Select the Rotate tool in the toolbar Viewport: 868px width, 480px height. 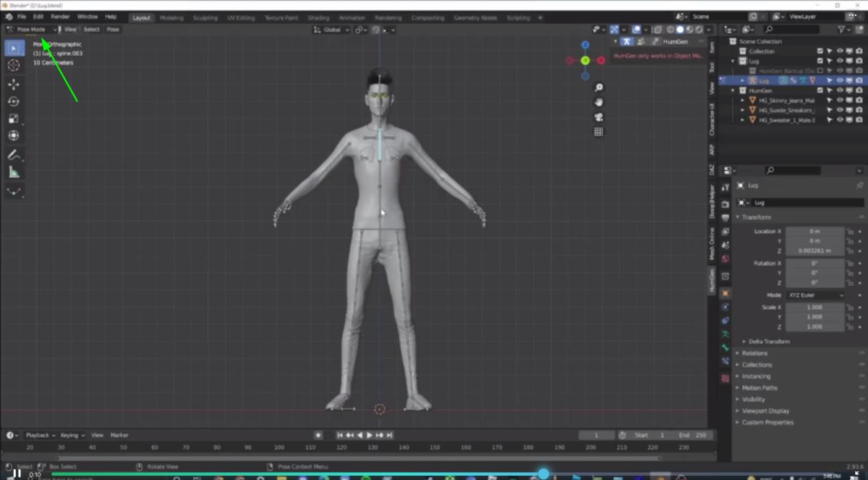tap(13, 101)
